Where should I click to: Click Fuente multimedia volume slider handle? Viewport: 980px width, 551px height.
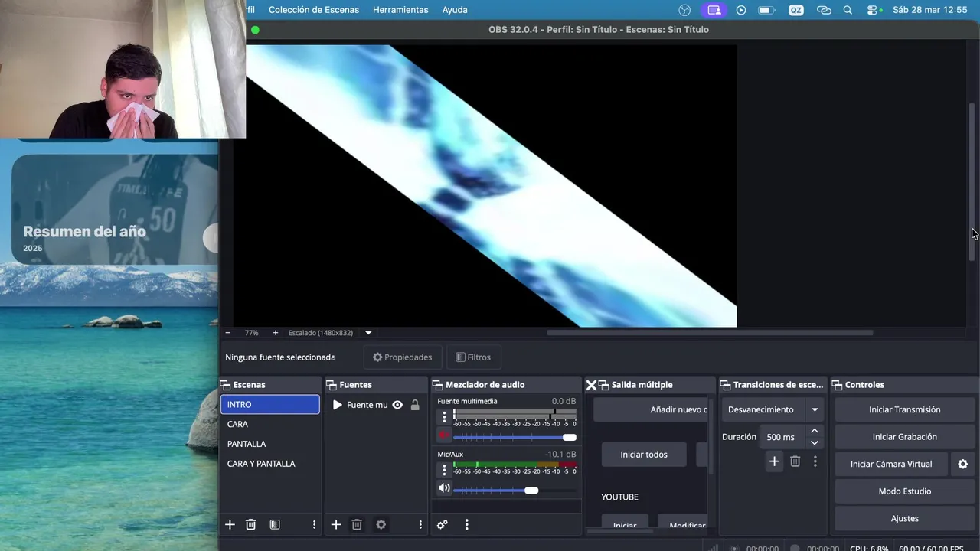coord(569,437)
